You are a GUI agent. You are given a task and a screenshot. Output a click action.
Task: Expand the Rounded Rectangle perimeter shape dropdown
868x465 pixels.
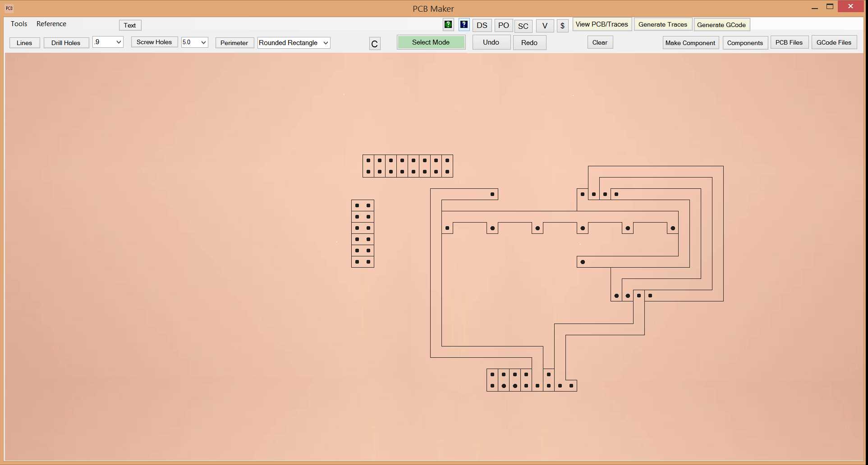point(294,43)
